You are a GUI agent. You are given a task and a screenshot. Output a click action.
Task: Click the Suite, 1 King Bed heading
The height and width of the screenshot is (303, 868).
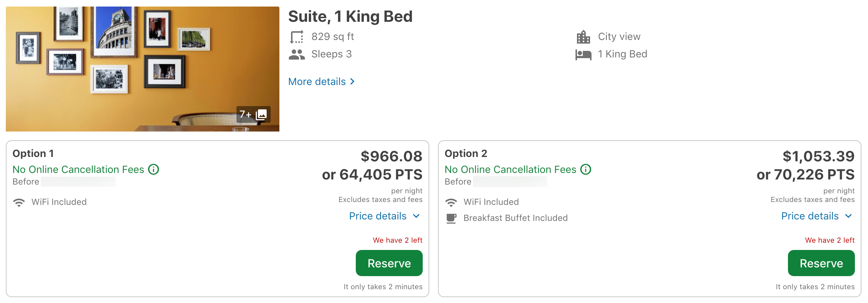coord(350,17)
